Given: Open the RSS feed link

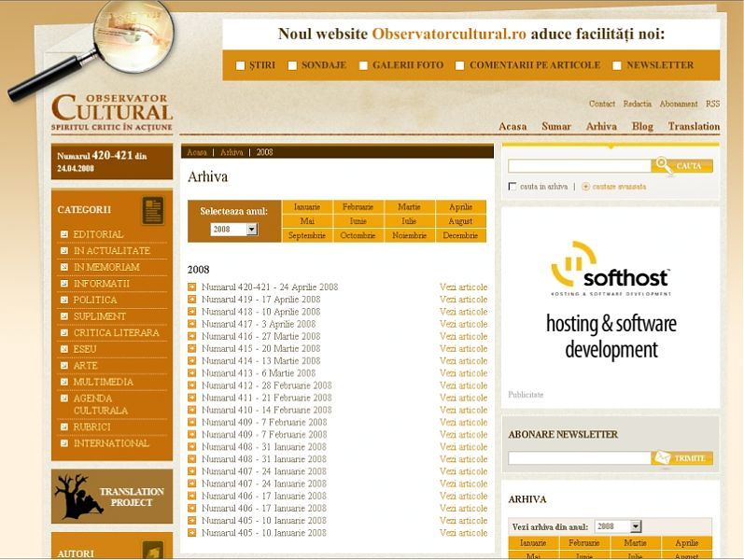Looking at the screenshot, I should [712, 104].
